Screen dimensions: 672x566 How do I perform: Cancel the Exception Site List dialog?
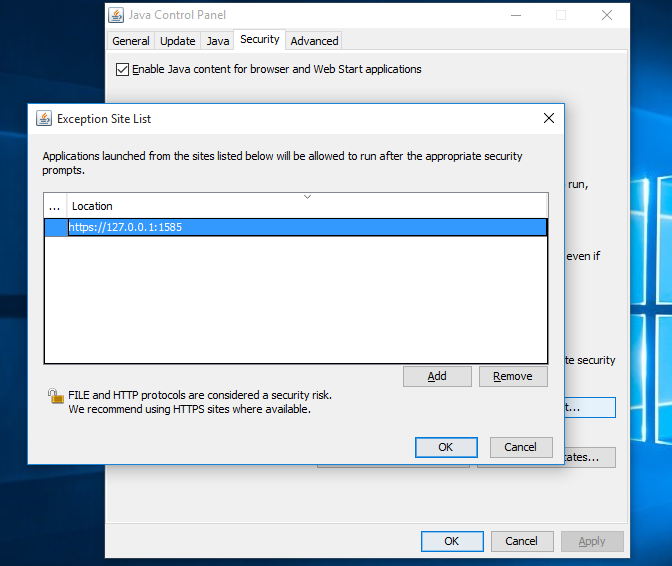521,447
